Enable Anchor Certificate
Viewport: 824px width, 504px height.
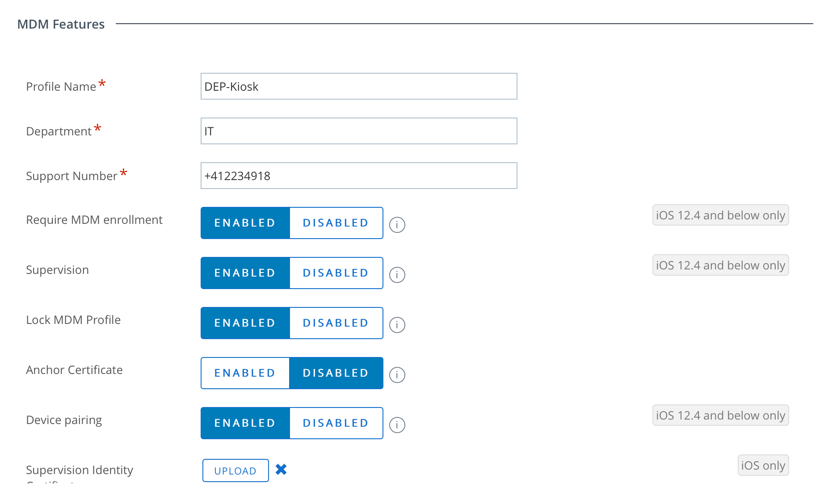coord(245,373)
